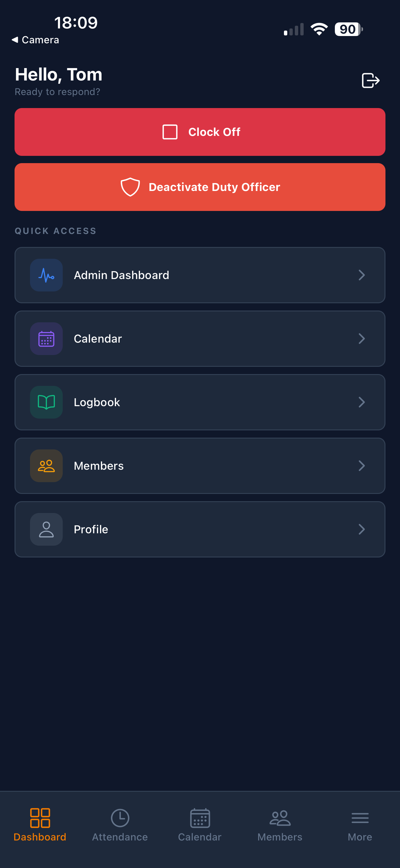Tap the orange Members people icon
400x868 pixels.
coord(47,466)
